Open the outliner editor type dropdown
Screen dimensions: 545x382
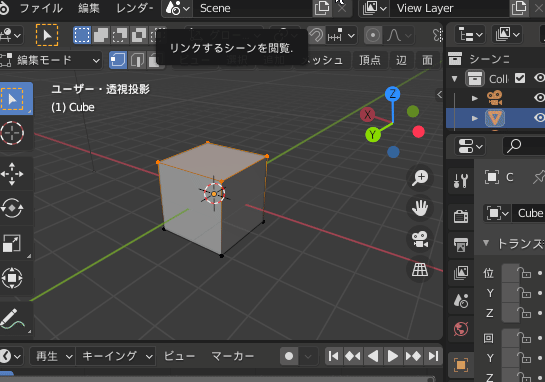coord(470,34)
